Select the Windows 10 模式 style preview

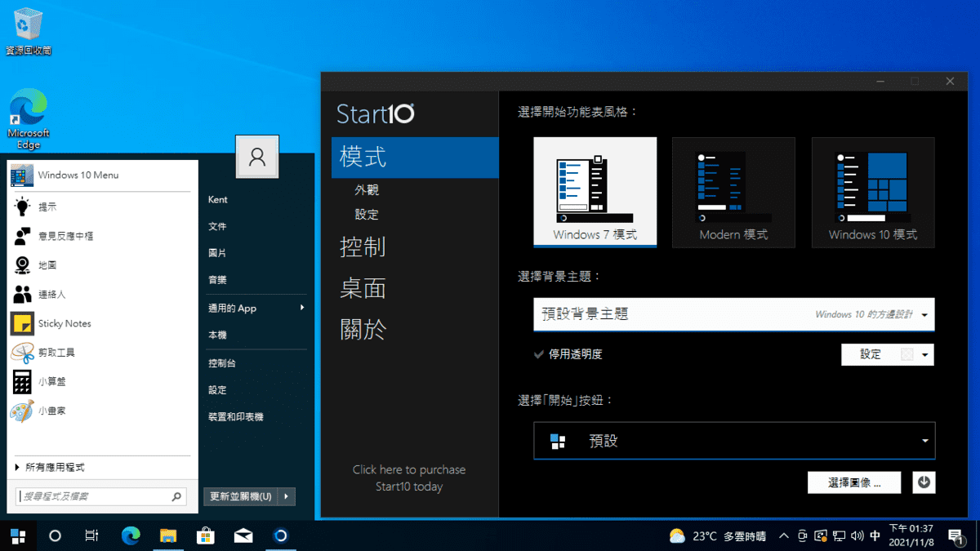click(872, 192)
